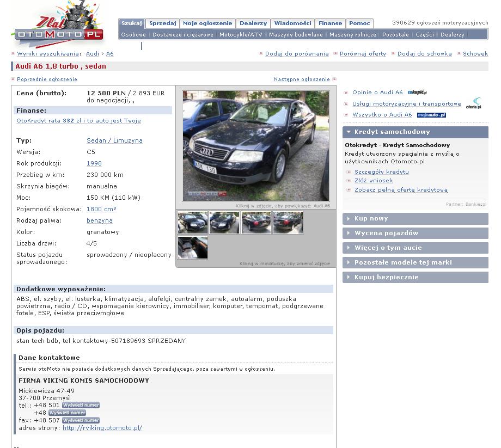Enlarge the main Audi A6 photo
Viewport: 501px width, 448px height.
tap(255, 145)
